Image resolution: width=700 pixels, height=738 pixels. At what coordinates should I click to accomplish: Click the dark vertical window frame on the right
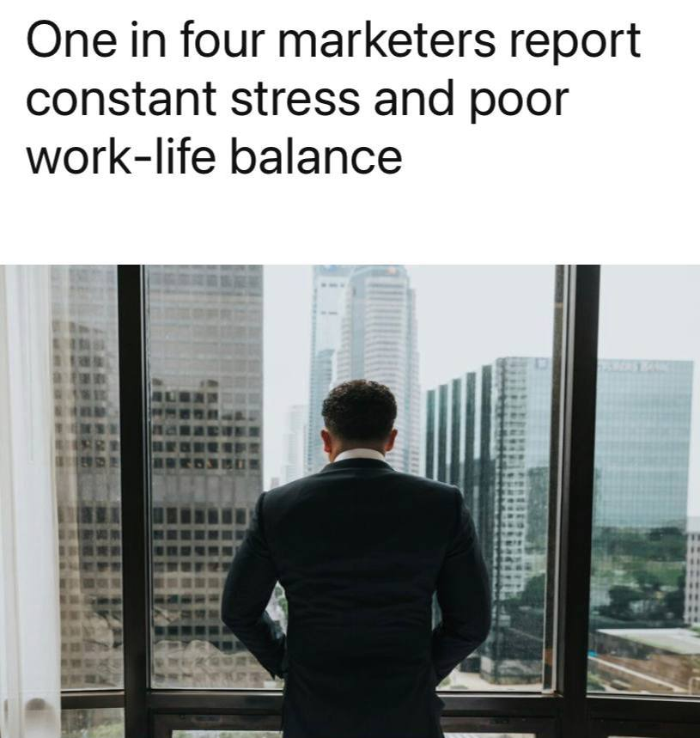[x=582, y=501]
